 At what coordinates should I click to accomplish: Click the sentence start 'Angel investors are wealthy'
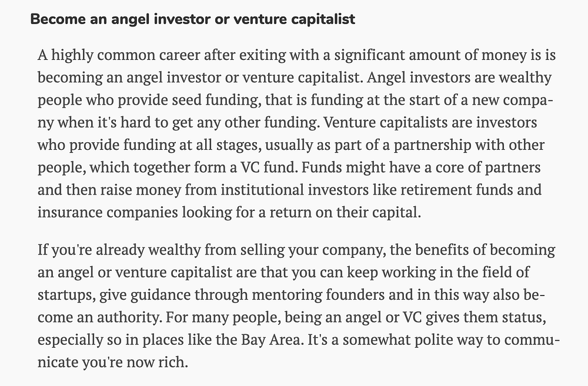(459, 78)
